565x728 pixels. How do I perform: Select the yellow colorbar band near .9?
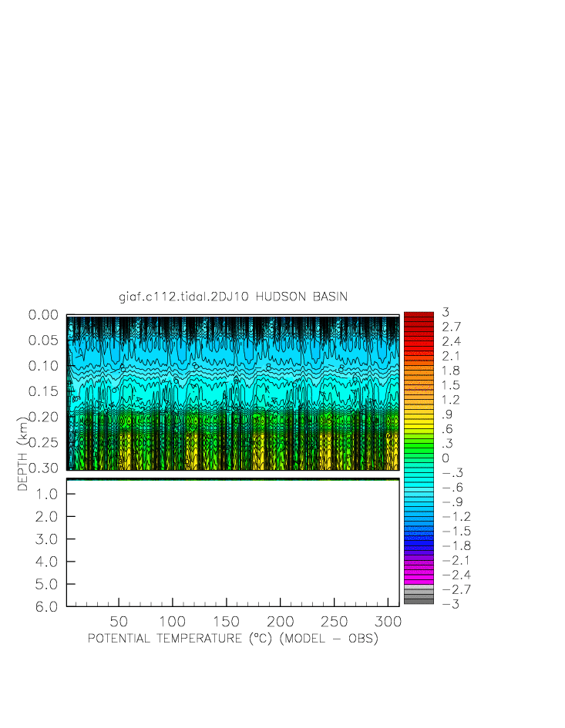pyautogui.click(x=419, y=414)
